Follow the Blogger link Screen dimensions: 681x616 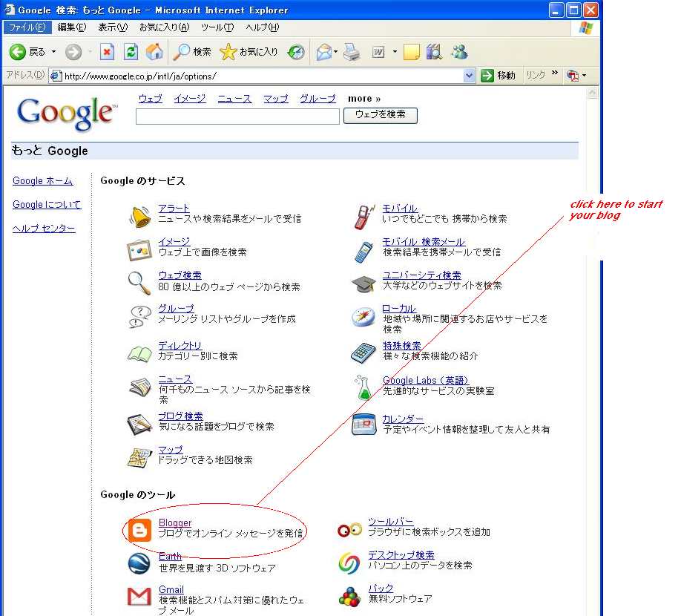(175, 523)
